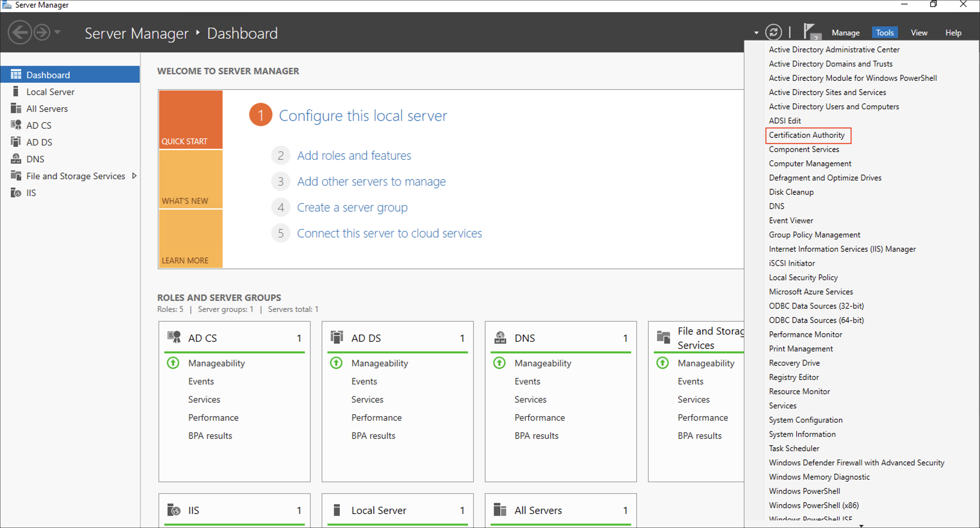Click the green Manageability icon in the DNS tile

[499, 363]
